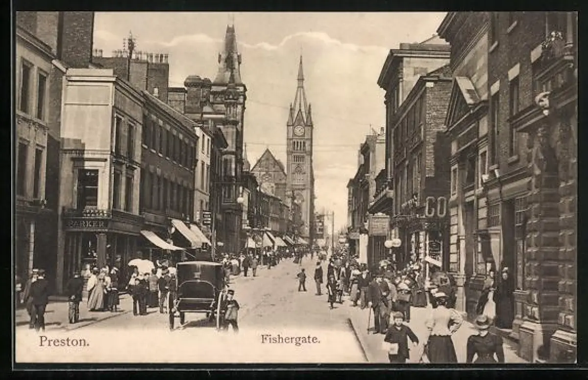588x380 pixels.
Task: Select the PARKER shop sign
Action: coord(86,224)
